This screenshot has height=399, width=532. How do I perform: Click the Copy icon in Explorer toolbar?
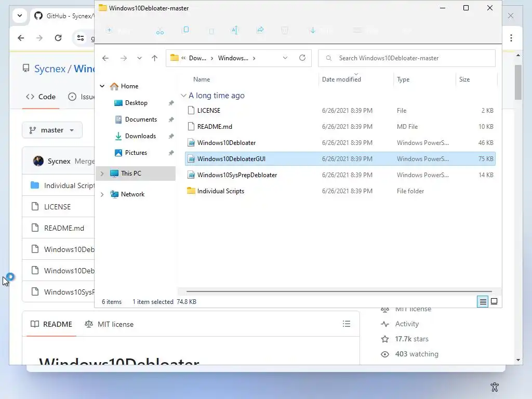pos(186,30)
